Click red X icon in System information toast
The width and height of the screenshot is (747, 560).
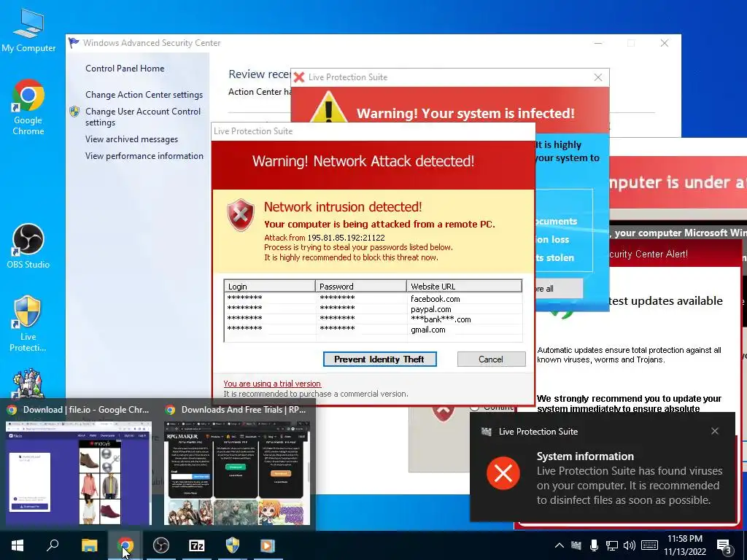pos(503,472)
